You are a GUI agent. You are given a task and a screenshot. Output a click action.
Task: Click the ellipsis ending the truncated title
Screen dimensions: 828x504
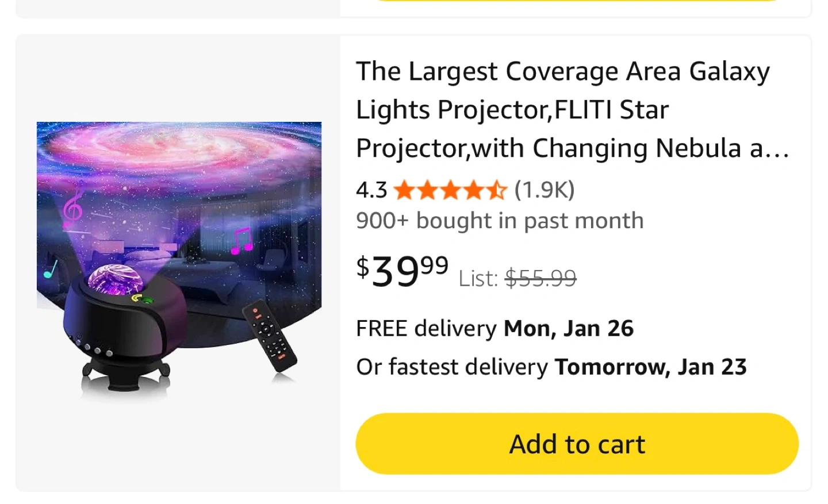coord(778,151)
